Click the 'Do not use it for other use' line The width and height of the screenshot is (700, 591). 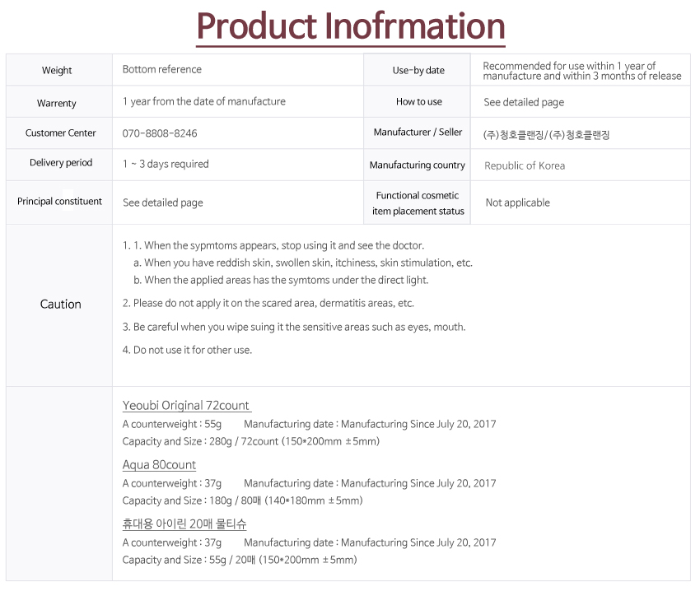coord(192,351)
